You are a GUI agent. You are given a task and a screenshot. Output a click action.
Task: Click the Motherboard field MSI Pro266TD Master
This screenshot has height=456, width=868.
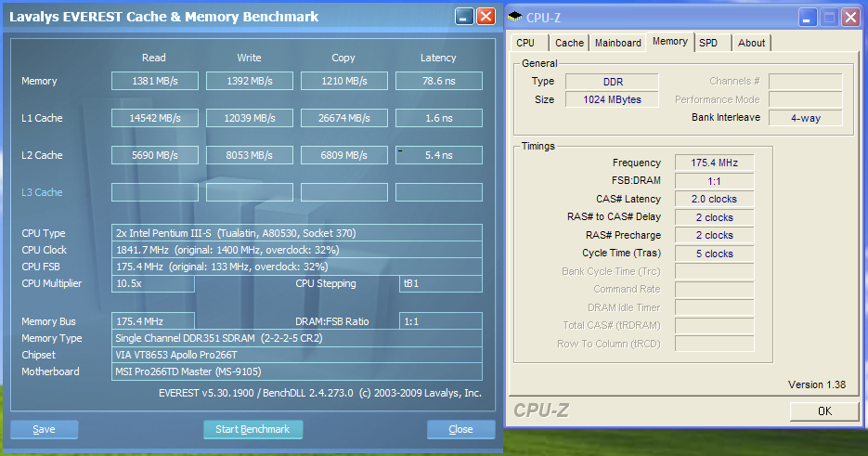pyautogui.click(x=297, y=371)
